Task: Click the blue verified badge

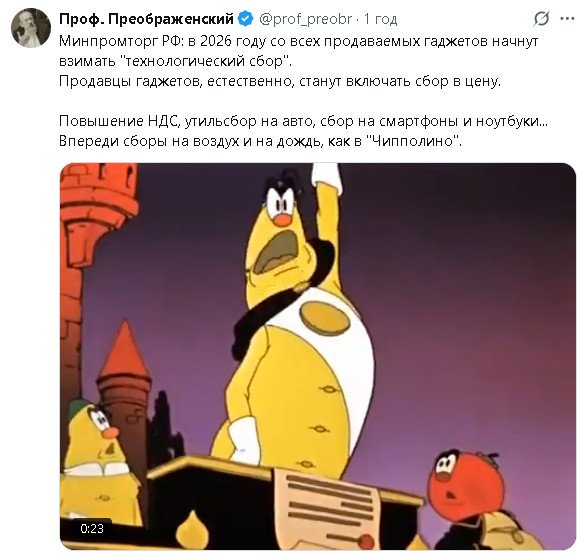Action: pyautogui.click(x=246, y=18)
